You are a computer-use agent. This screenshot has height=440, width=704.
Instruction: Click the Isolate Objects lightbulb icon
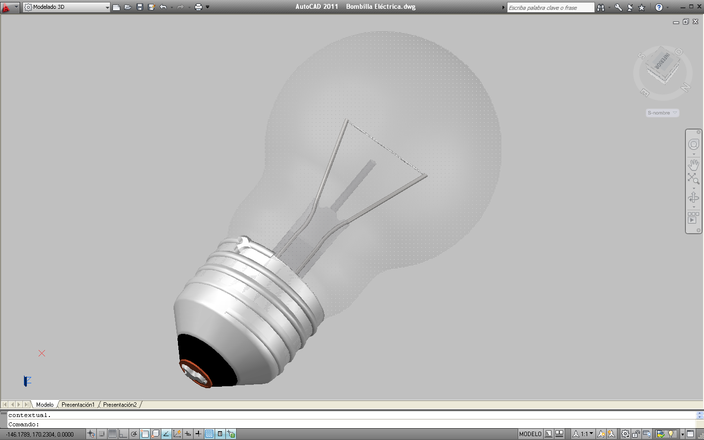point(671,434)
